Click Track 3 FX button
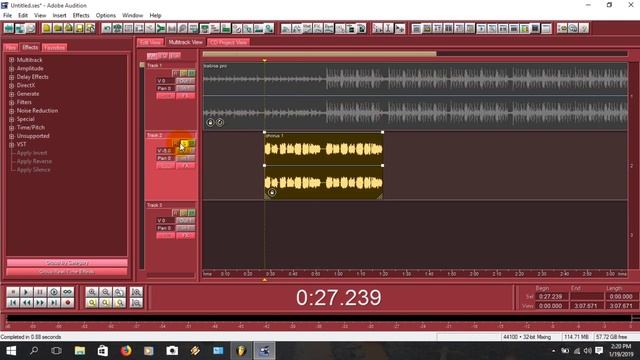Screen dimensions: 640x360 pos(185,235)
